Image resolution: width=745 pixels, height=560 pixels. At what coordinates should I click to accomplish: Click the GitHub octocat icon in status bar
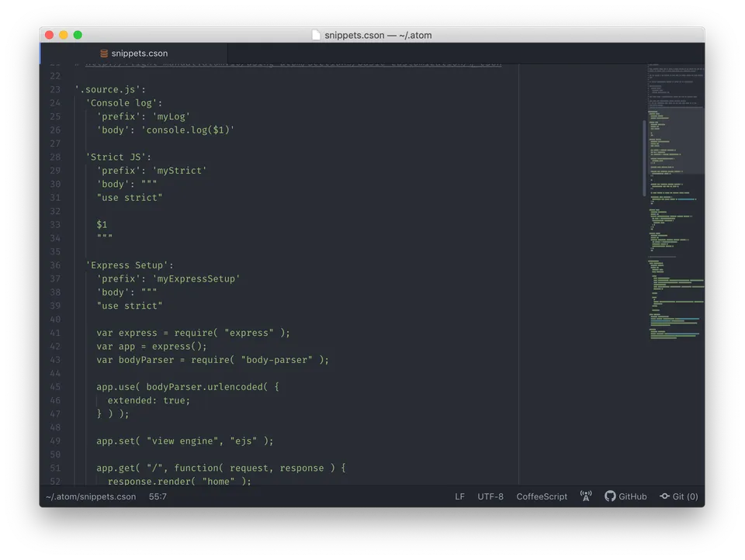pyautogui.click(x=610, y=496)
